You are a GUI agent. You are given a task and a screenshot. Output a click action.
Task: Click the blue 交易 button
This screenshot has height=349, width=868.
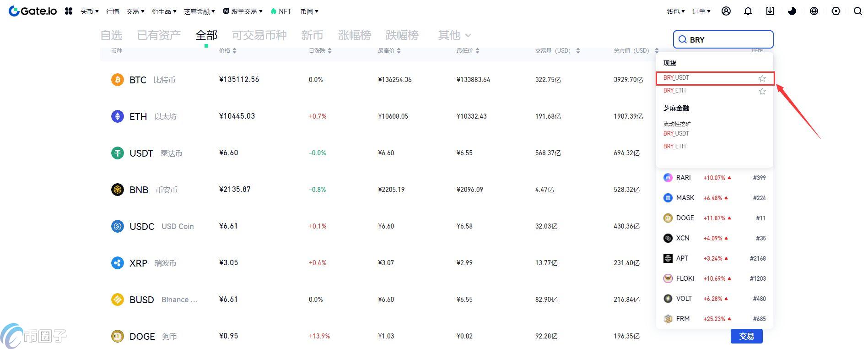[x=747, y=336]
